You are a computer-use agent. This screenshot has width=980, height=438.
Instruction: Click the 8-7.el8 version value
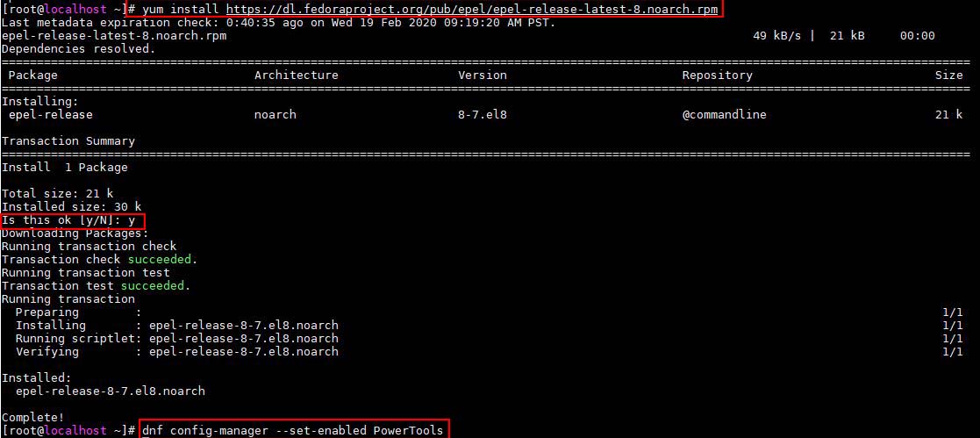[482, 115]
